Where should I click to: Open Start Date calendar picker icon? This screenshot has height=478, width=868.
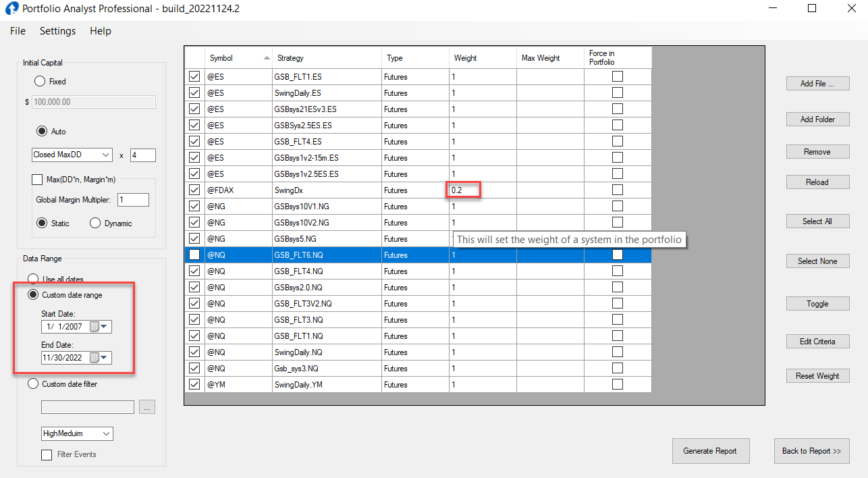click(94, 327)
